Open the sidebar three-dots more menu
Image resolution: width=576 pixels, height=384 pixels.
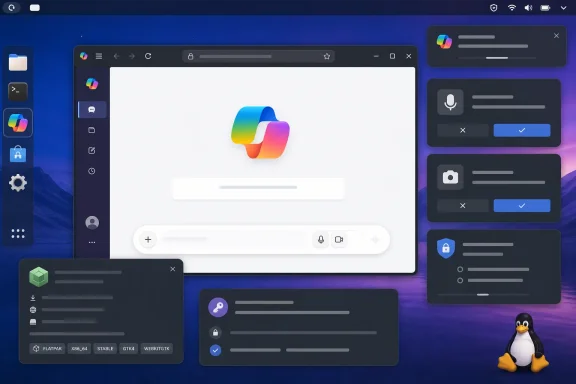pos(92,243)
